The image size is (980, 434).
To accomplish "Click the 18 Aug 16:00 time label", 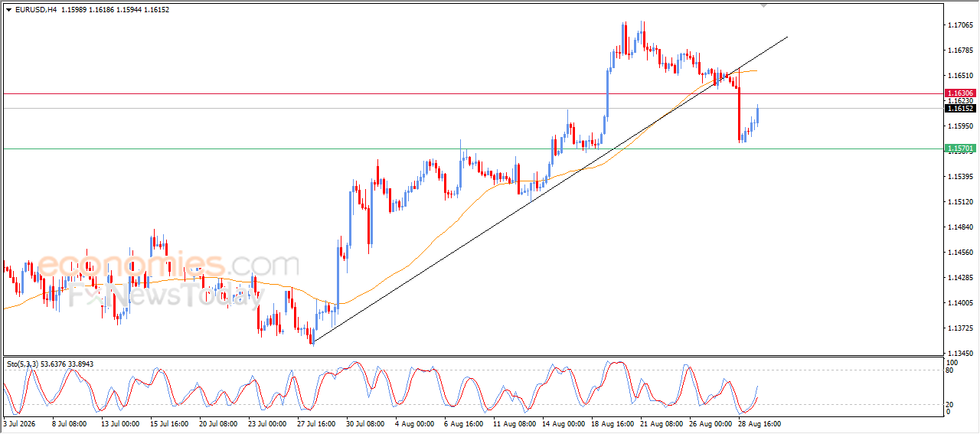I will click(x=612, y=423).
